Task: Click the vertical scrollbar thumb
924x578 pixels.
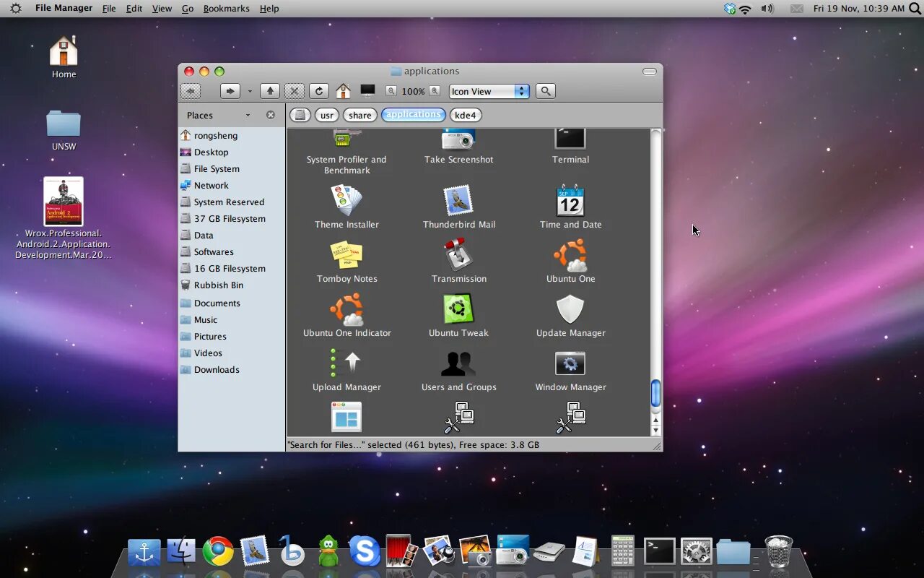Action: point(655,393)
